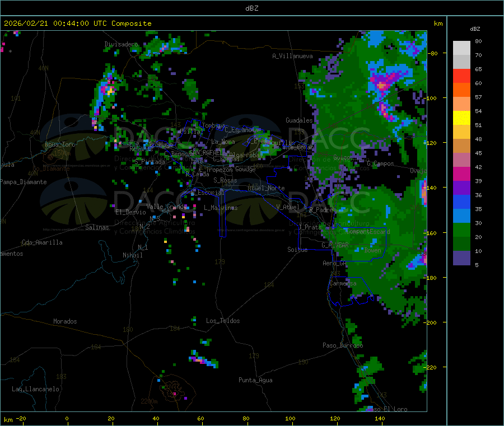Viewport: 504px width, 426px height.
Task: Select the Atuel_Norte label
Action: click(266, 188)
